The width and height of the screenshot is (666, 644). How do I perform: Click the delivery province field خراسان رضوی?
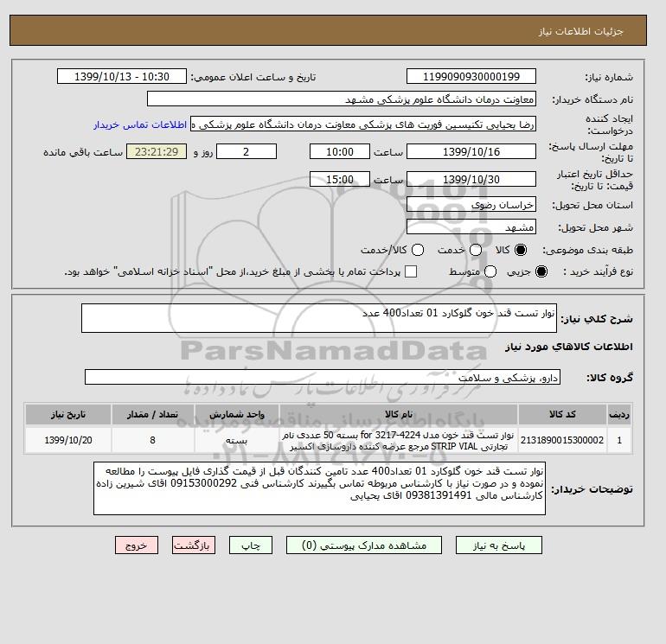(471, 205)
